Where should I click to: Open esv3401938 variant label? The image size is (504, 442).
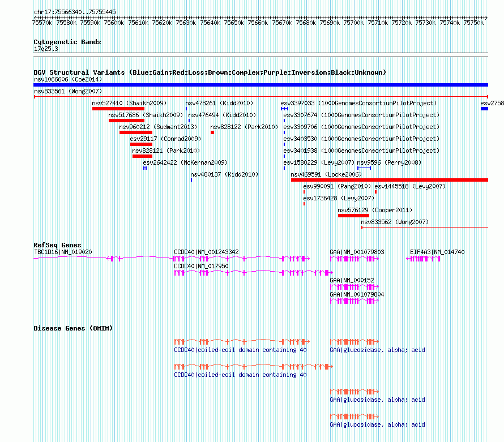361,151
